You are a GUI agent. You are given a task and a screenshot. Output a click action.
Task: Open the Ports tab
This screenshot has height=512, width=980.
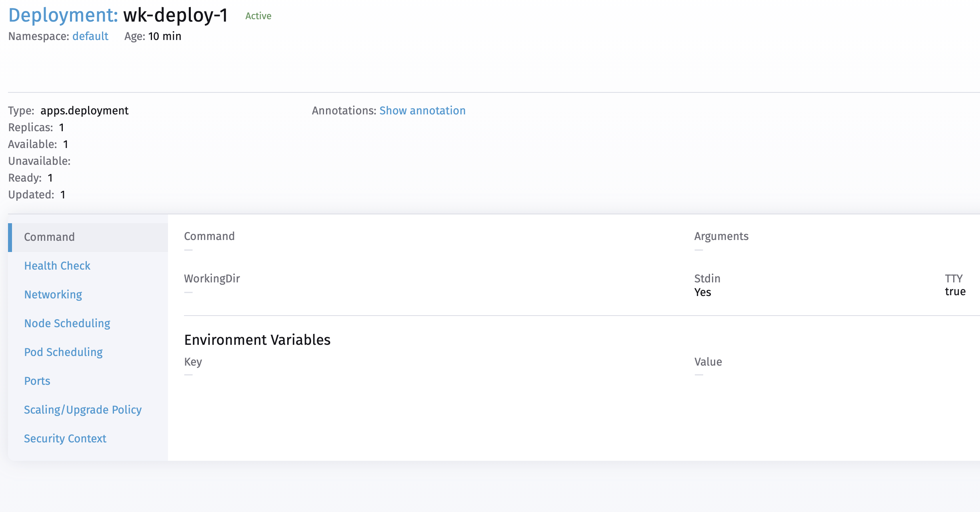37,381
